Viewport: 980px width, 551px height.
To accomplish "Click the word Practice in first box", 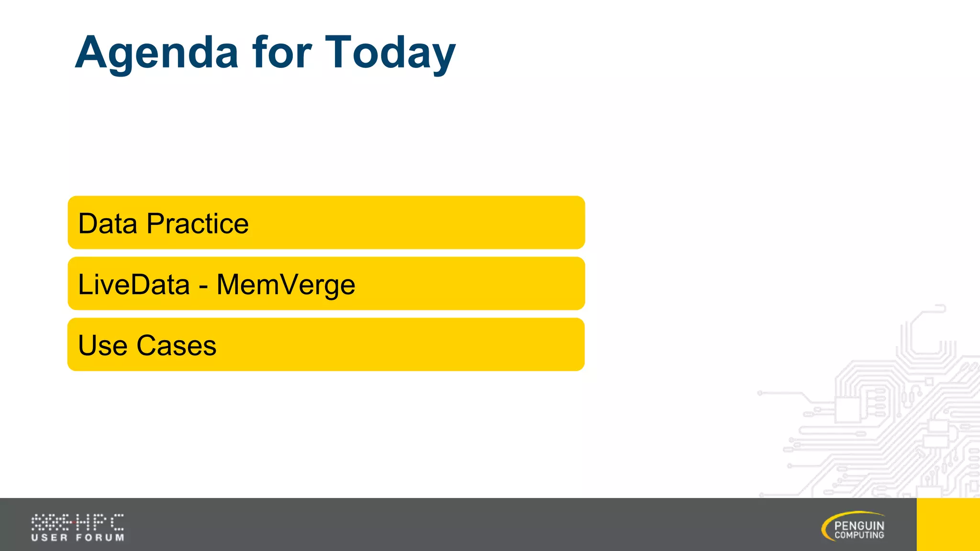I will tap(198, 223).
